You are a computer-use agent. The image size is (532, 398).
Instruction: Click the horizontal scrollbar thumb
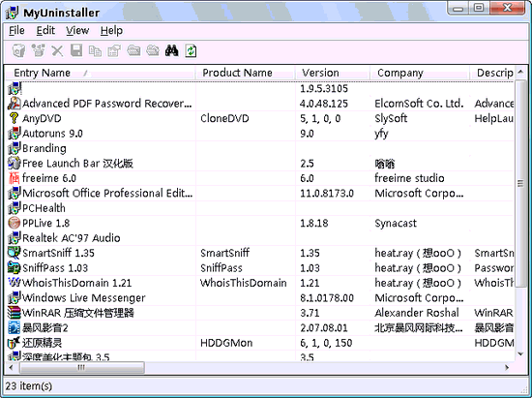point(82,367)
